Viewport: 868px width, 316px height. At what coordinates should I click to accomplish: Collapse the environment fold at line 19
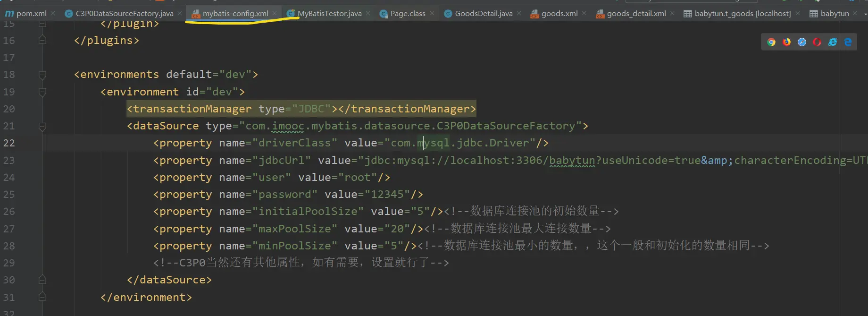point(42,92)
